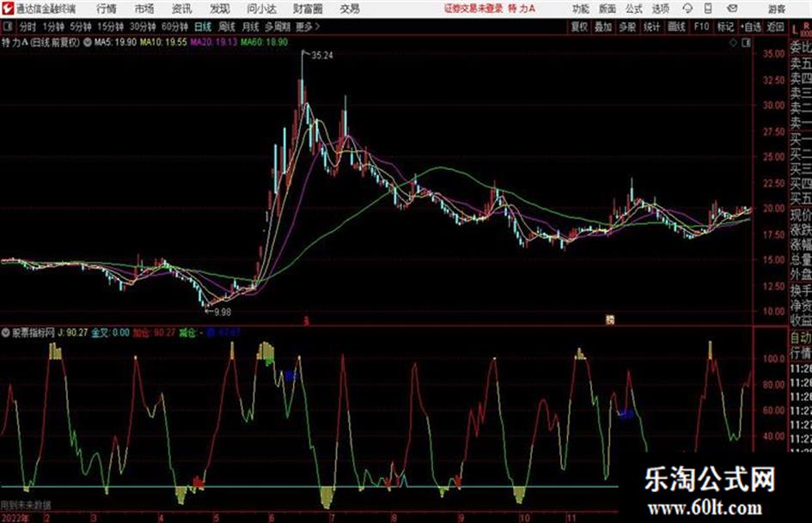Click the 金叉: 0.00 indicator value
The image size is (812, 523).
[x=110, y=332]
